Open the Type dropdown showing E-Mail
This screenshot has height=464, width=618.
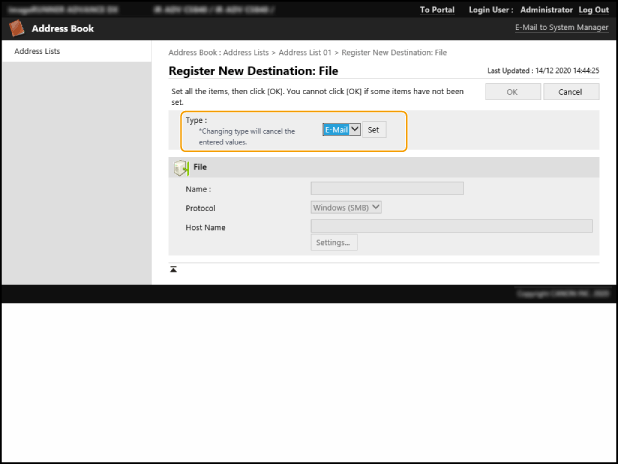340,130
